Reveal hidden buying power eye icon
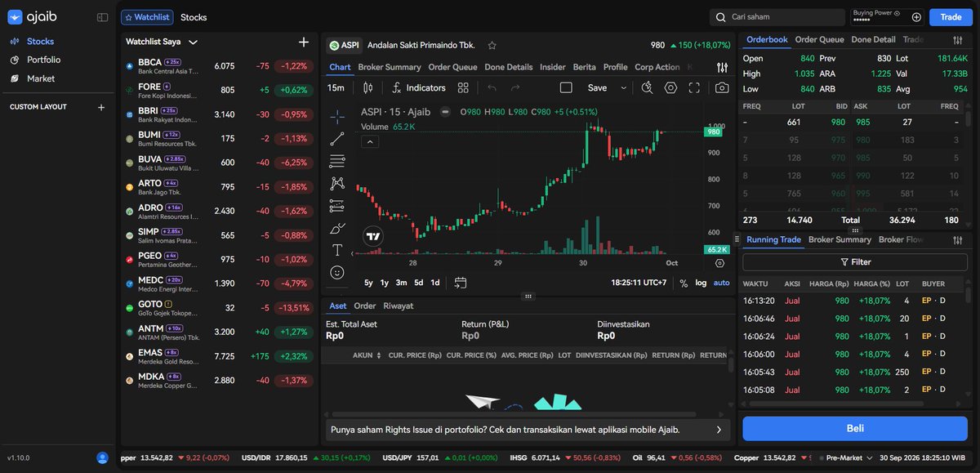980x473 pixels. click(897, 13)
